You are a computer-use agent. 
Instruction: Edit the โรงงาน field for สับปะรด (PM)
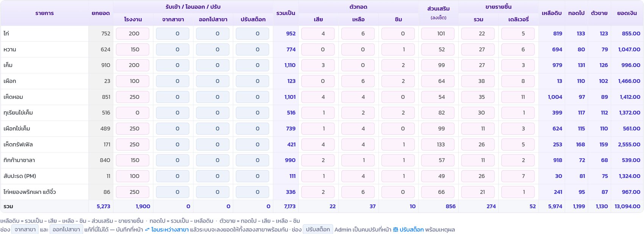click(x=133, y=176)
